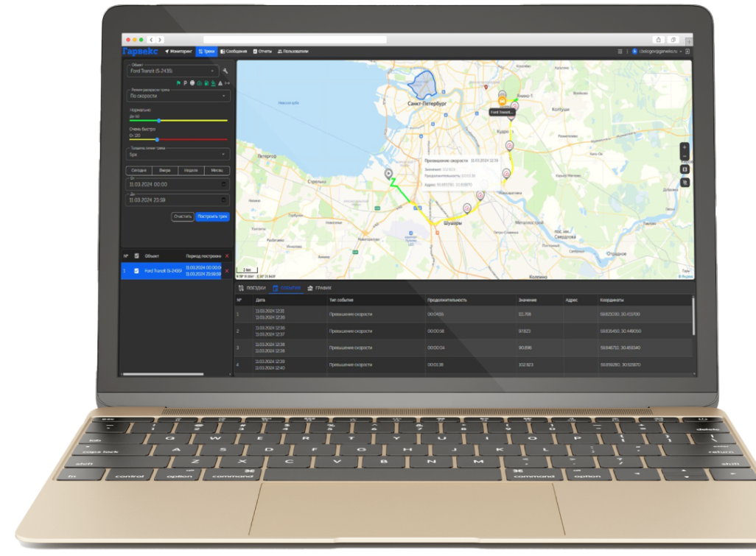This screenshot has width=756, height=556.
Task: Open the track coloring mode dropdown По скорости
Action: click(x=178, y=96)
